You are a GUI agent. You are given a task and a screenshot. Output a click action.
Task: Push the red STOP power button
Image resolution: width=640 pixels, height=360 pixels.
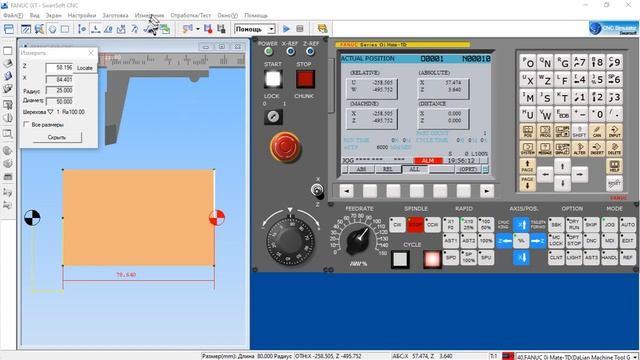click(x=304, y=79)
